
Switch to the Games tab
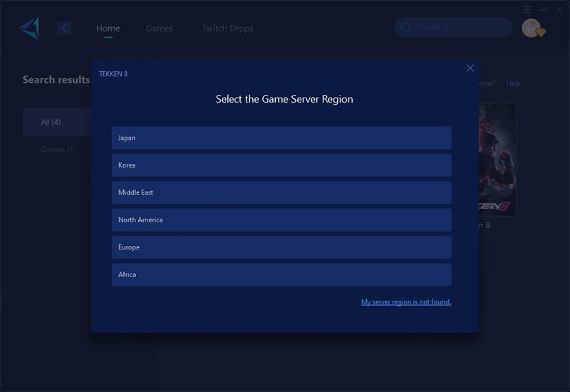click(159, 29)
